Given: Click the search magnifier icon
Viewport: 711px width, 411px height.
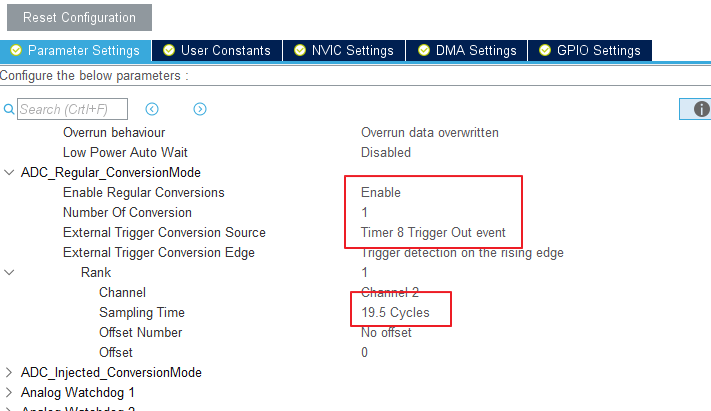Looking at the screenshot, I should (x=9, y=109).
